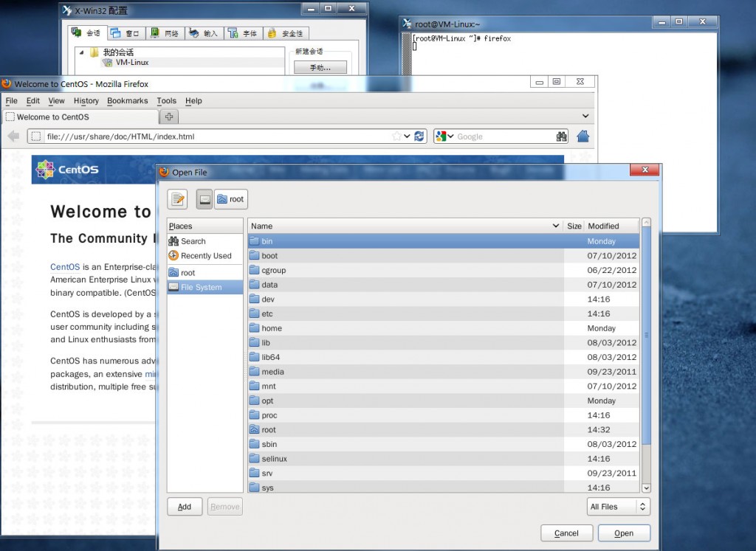Select the root folder in the file list

[x=444, y=429]
